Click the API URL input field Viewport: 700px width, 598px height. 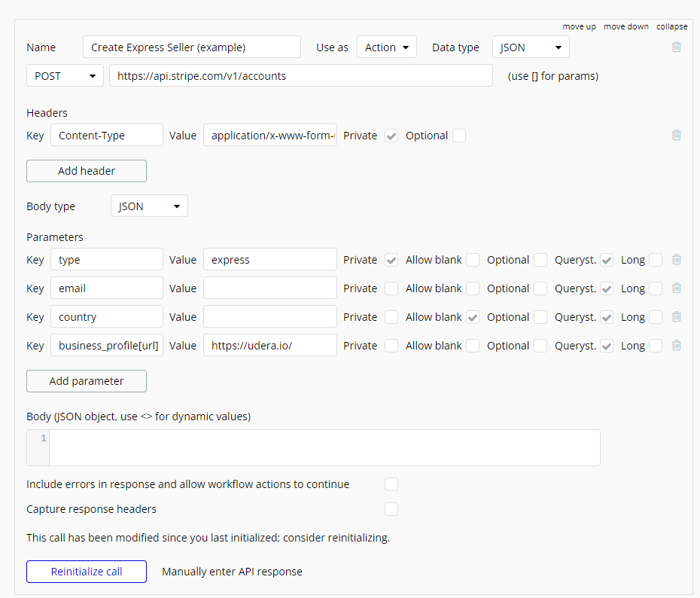pyautogui.click(x=300, y=76)
